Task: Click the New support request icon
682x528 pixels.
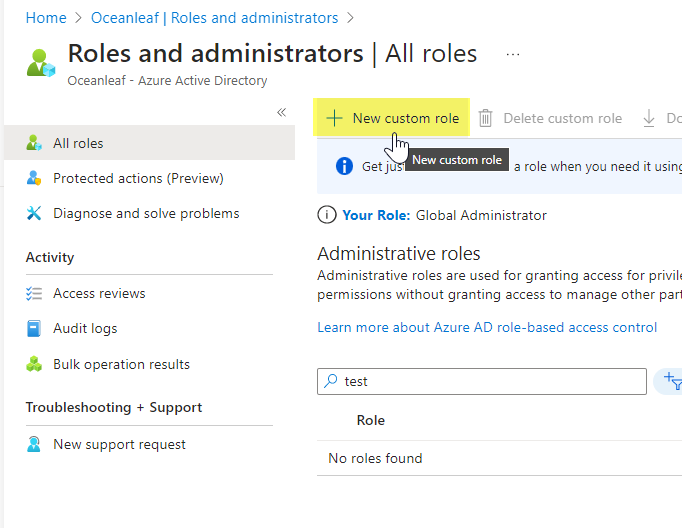Action: [x=34, y=444]
